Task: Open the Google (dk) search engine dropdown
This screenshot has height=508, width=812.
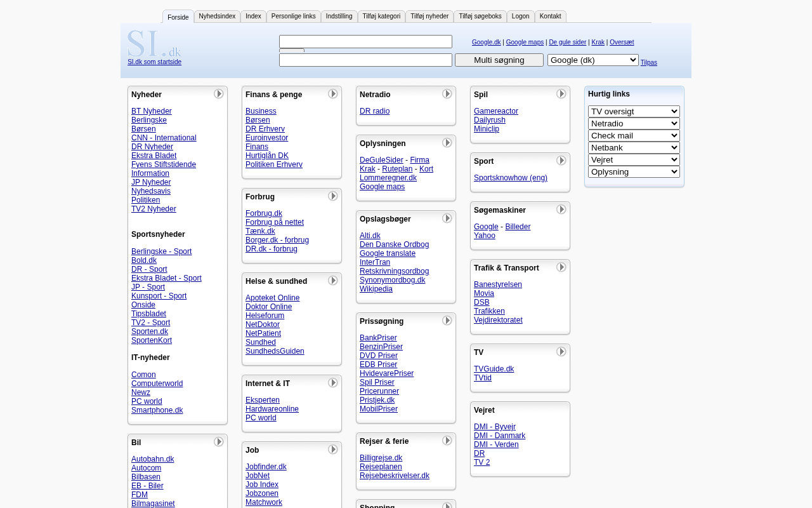Action: pyautogui.click(x=593, y=60)
